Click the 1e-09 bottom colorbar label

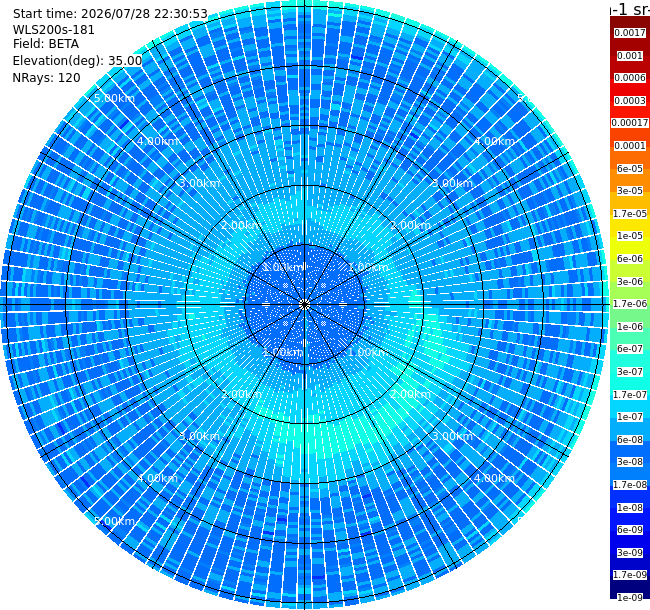pyautogui.click(x=630, y=598)
